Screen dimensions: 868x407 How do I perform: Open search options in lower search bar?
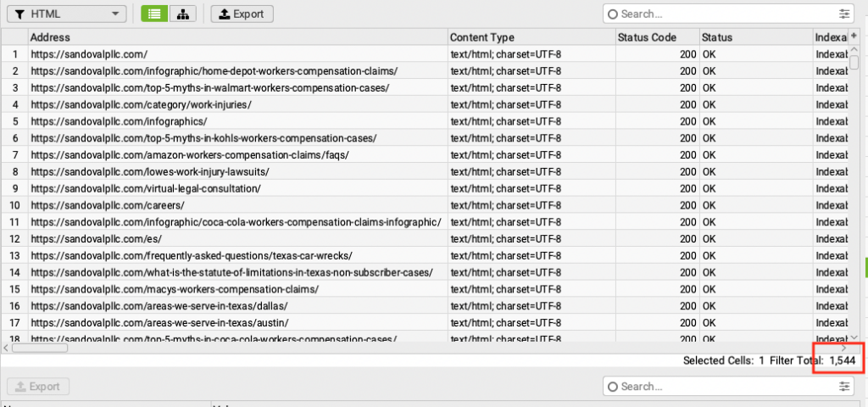843,387
